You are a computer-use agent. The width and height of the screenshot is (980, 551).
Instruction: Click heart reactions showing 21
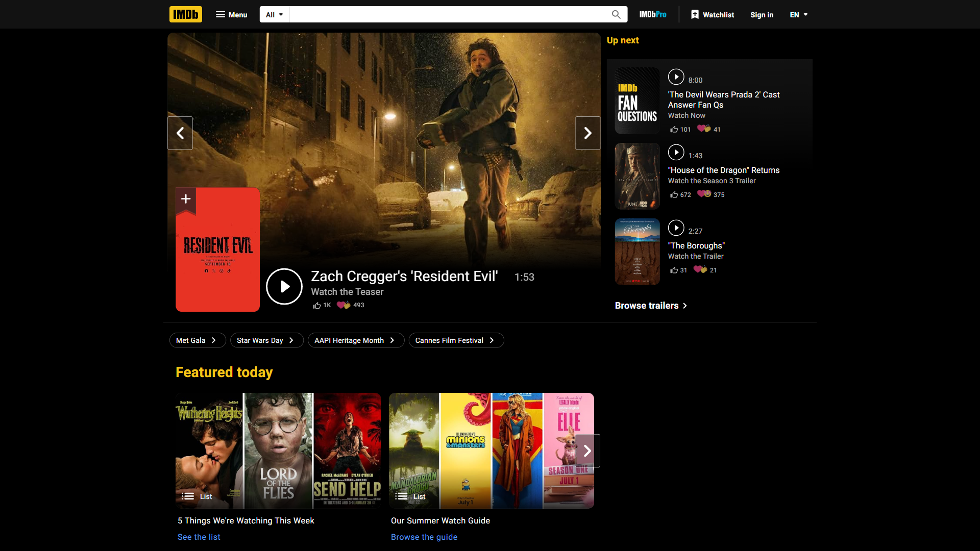pyautogui.click(x=705, y=270)
